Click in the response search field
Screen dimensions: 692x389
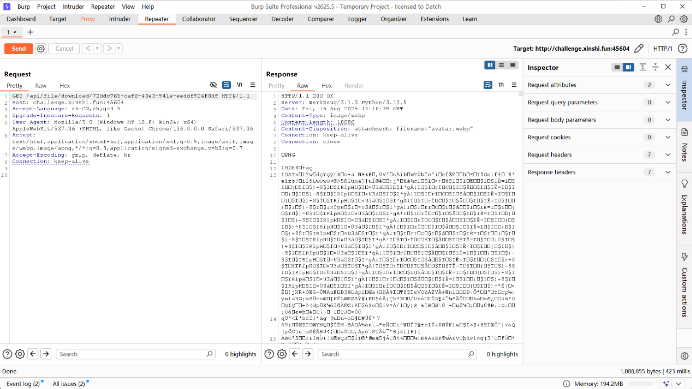pos(397,354)
